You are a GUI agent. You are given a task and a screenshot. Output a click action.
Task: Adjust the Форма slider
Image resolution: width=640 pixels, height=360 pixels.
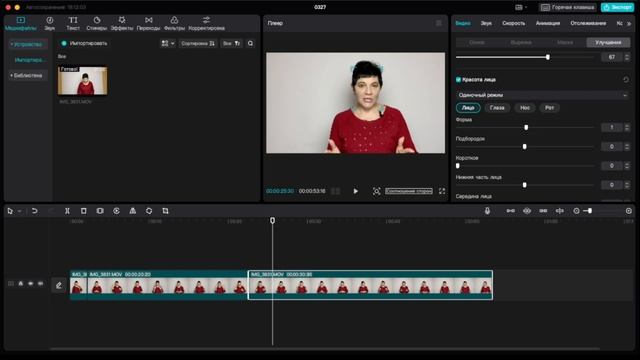pos(526,127)
